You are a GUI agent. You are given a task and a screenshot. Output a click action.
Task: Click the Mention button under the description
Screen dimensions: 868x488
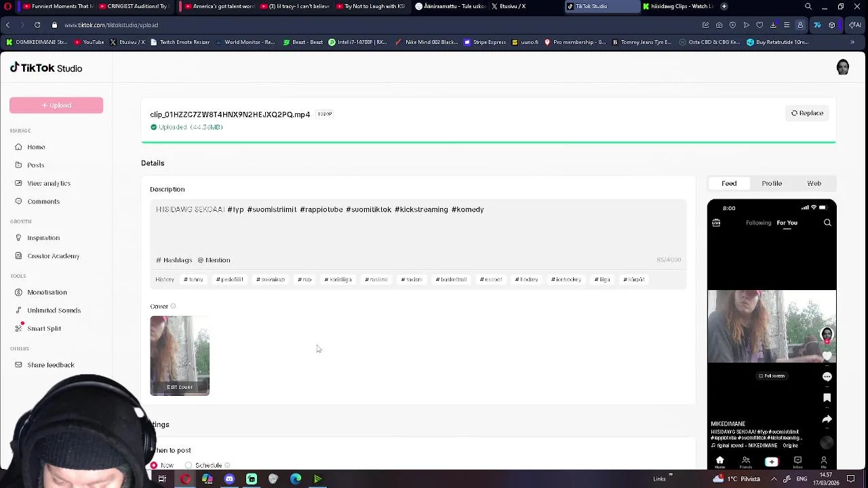(x=214, y=260)
